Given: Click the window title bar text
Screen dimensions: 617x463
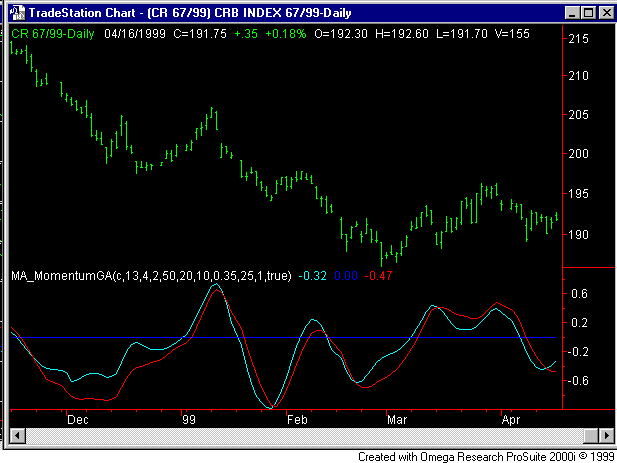Looking at the screenshot, I should 200,13.
